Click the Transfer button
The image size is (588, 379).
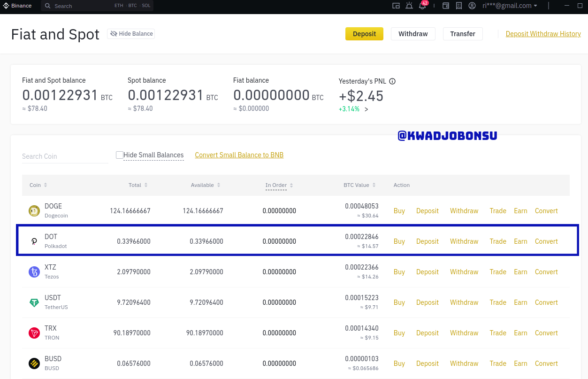463,34
